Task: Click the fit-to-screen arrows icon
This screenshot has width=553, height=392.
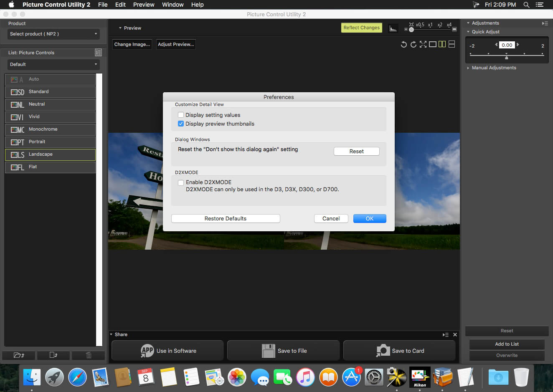Action: tap(423, 44)
